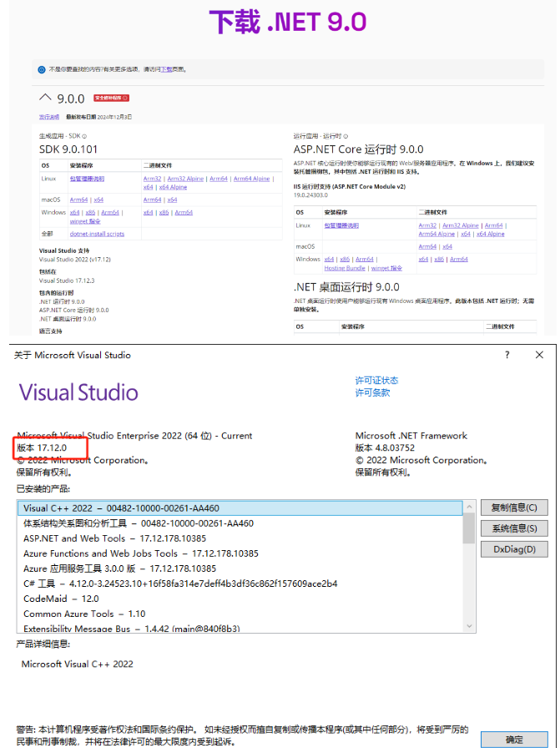The image size is (560, 748).
Task: Download SDK Windows Arm64 binary
Action: click(184, 212)
